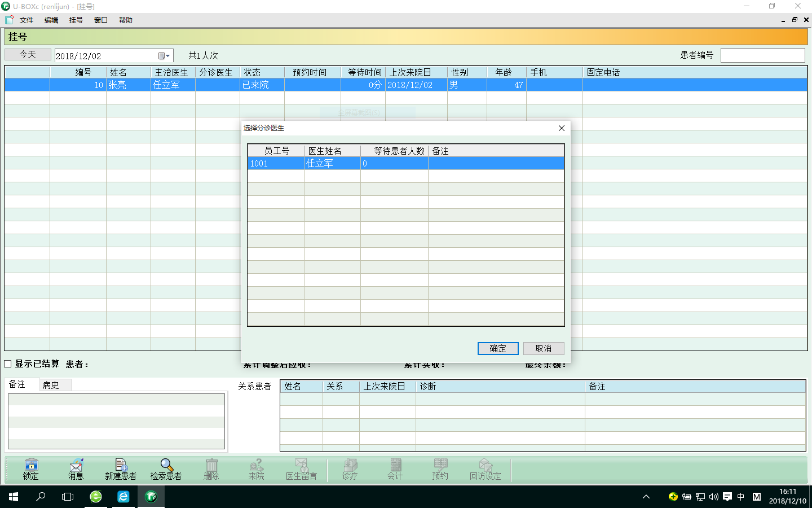Click the 删除 delete trash icon
The height and width of the screenshot is (508, 812).
pos(211,469)
